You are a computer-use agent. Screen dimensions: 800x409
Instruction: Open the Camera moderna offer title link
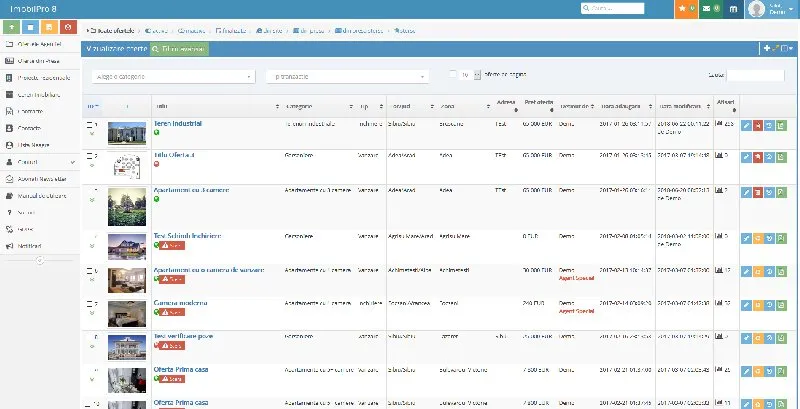tap(180, 303)
